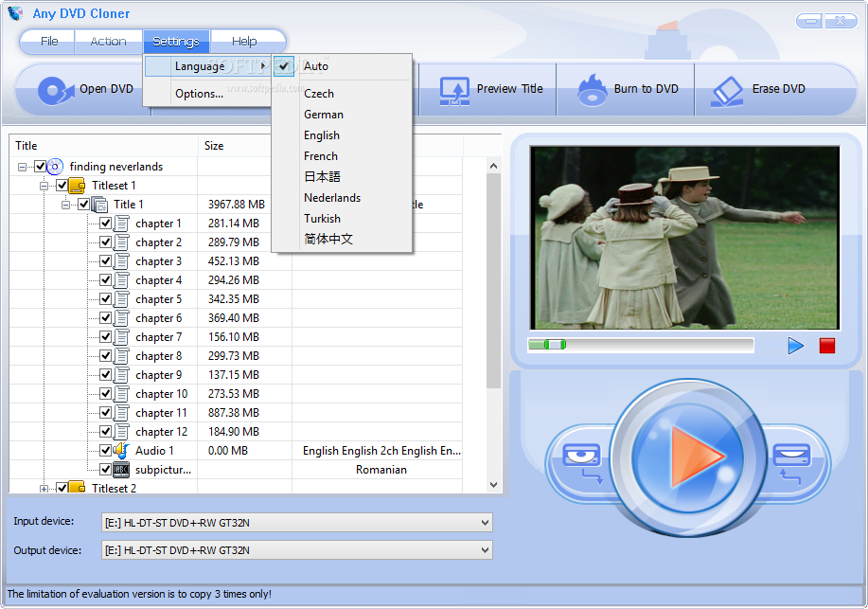
Task: Minimize the Any DVD Cloner window
Action: click(x=810, y=21)
